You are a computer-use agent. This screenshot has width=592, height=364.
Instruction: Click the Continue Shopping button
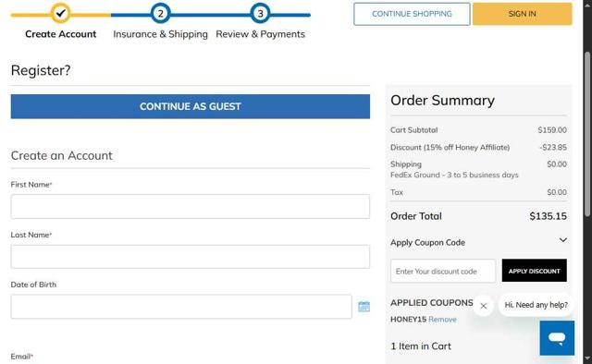(412, 14)
